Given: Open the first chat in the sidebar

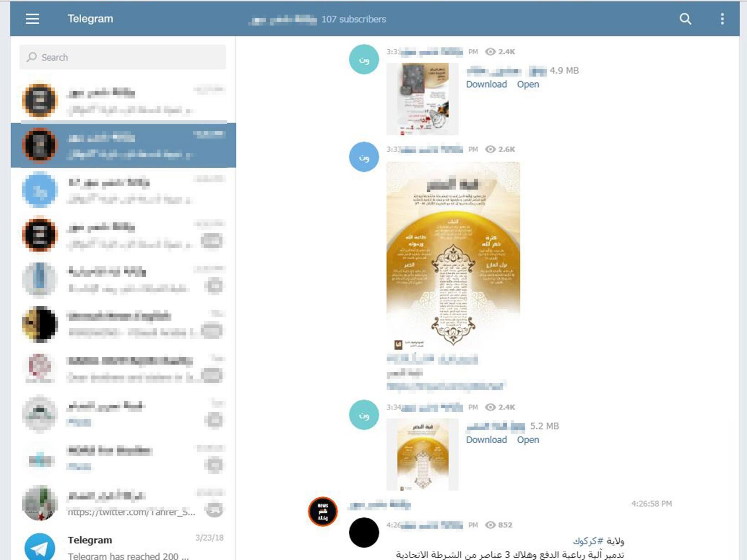Looking at the screenshot, I should coord(123,100).
